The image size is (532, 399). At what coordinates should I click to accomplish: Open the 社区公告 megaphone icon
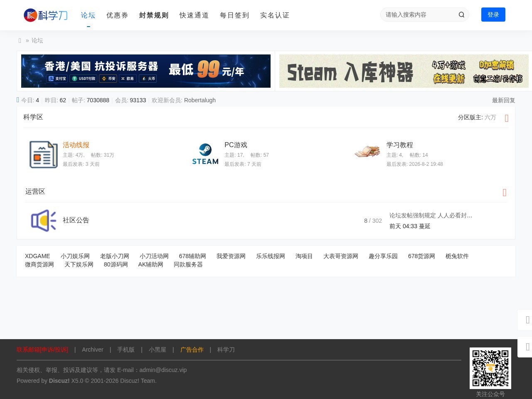click(x=44, y=220)
